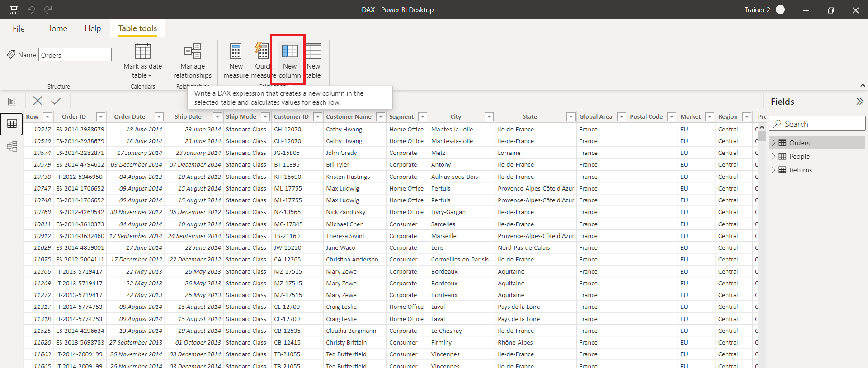
Task: Click the Redo arrow icon
Action: point(48,10)
